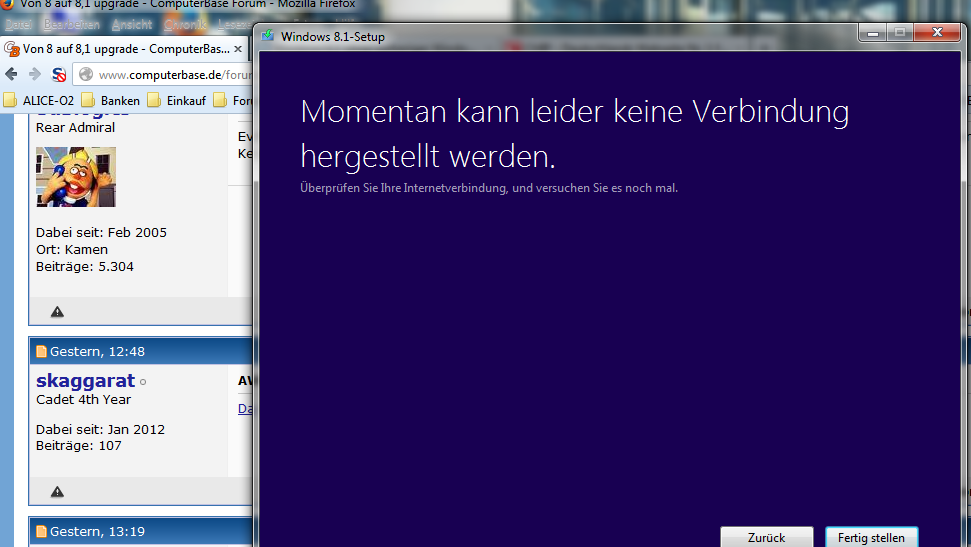The height and width of the screenshot is (547, 971).
Task: Select the 'Von 8 auf 8,1 upgrade' tab
Action: point(124,48)
